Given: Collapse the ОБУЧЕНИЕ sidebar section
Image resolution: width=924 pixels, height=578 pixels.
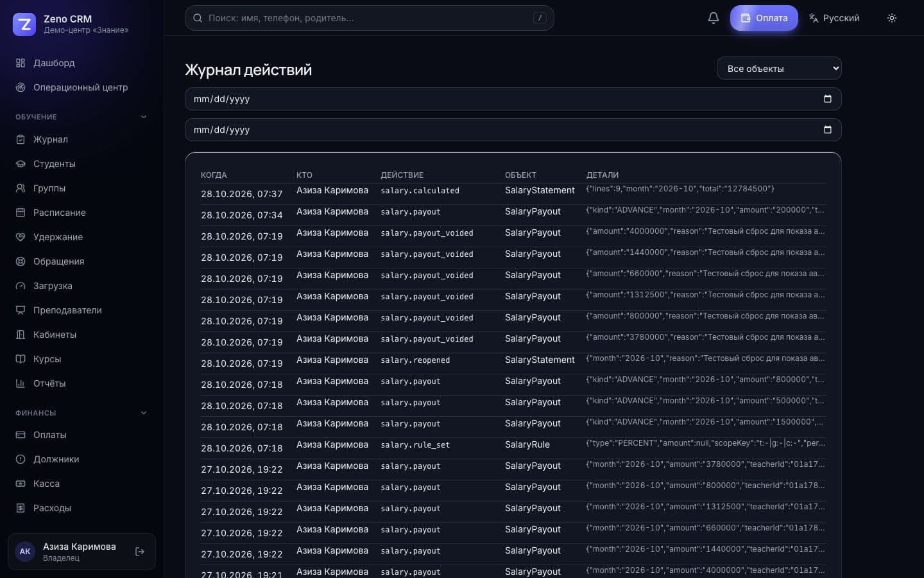Looking at the screenshot, I should pos(143,117).
